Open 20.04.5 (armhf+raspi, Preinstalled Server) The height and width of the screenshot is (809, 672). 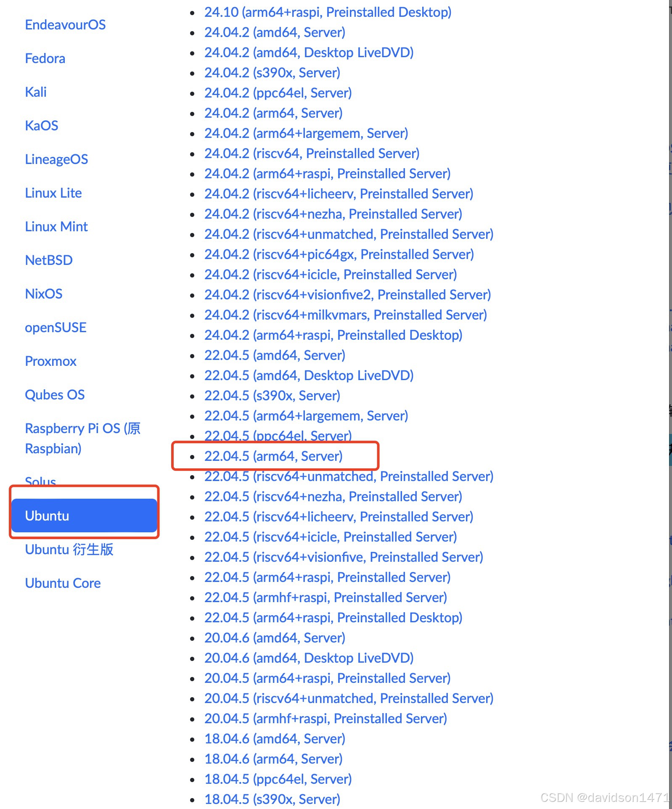(x=326, y=719)
